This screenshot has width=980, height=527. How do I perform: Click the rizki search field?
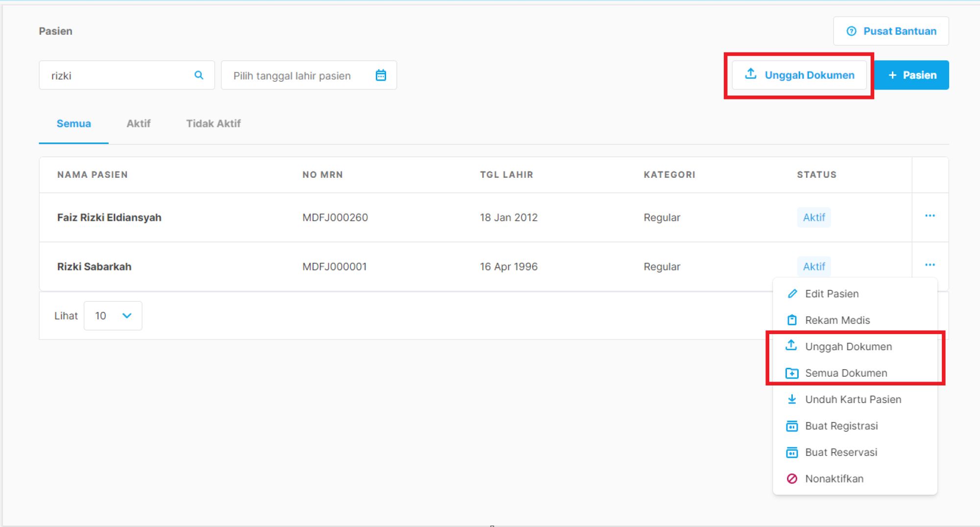pyautogui.click(x=127, y=75)
